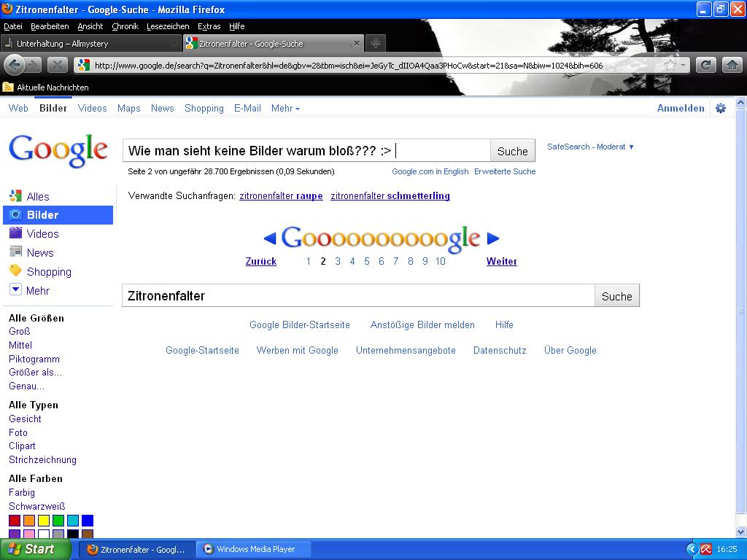This screenshot has height=560, width=747.
Task: Open the Bearbeiten menu
Action: 50,26
